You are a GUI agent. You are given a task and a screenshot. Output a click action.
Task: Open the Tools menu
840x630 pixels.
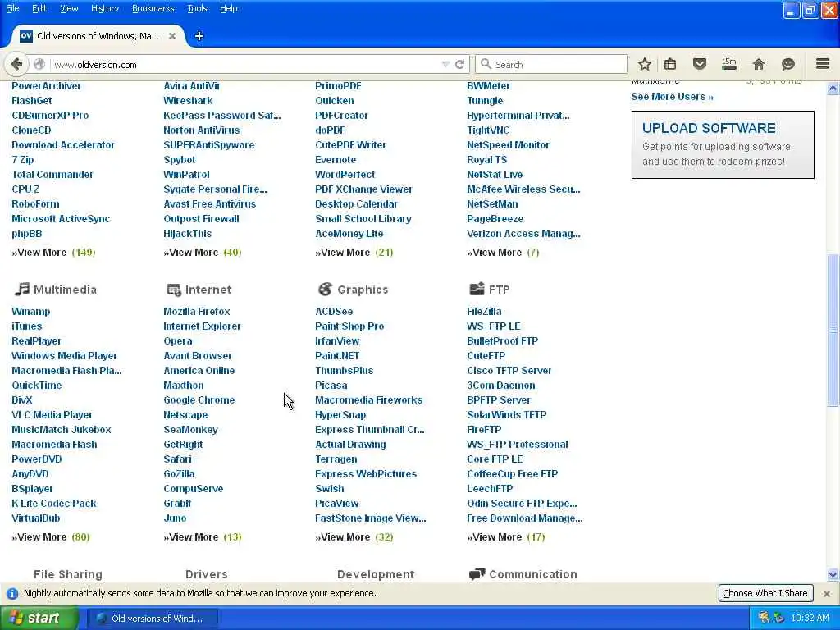(197, 8)
